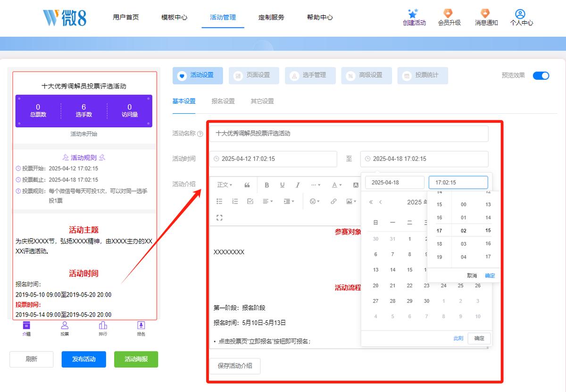Image resolution: width=566 pixels, height=392 pixels.
Task: Open the insert image dropdown
Action: click(x=351, y=201)
